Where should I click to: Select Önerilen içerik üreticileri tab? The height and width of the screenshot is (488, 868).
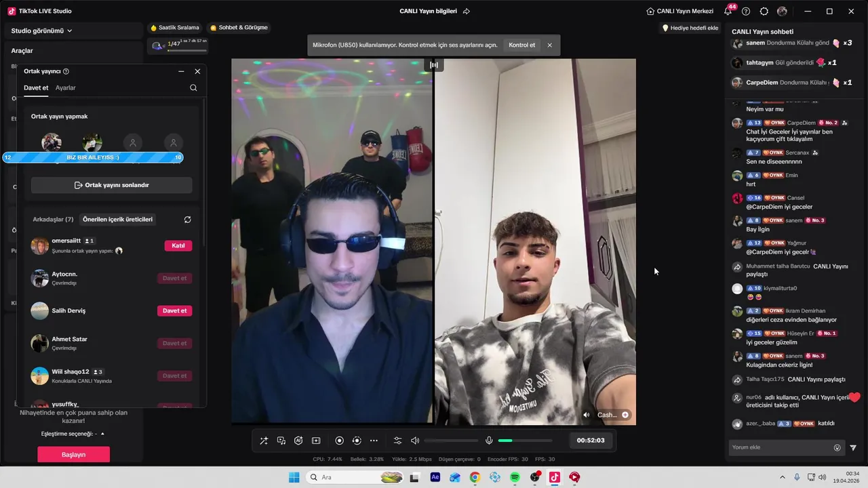(x=117, y=220)
